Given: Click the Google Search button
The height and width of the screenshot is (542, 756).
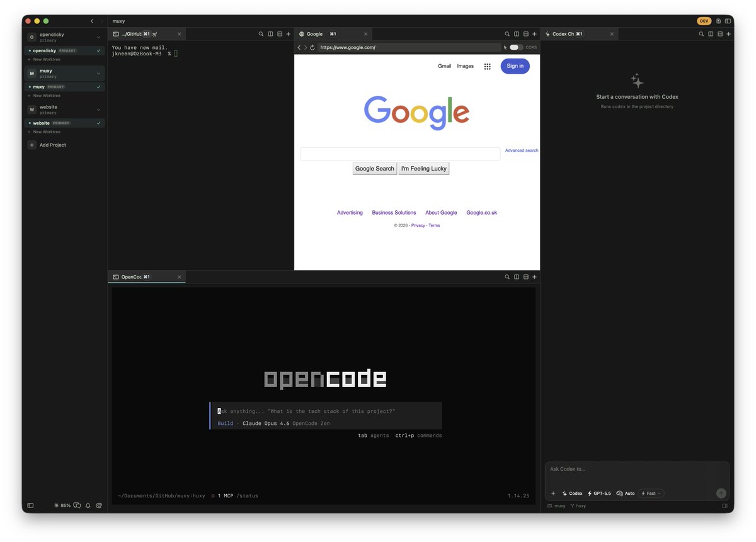Looking at the screenshot, I should [375, 169].
